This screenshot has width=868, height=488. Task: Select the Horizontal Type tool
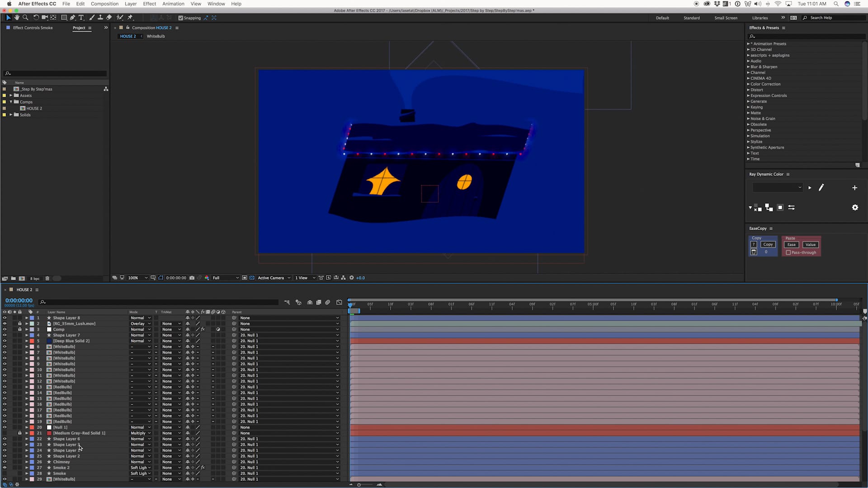coord(81,18)
